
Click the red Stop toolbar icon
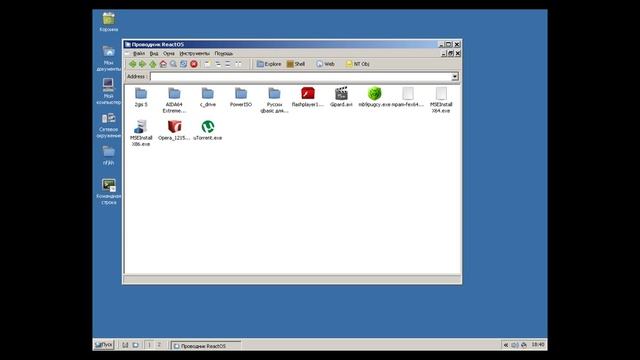[x=194, y=64]
